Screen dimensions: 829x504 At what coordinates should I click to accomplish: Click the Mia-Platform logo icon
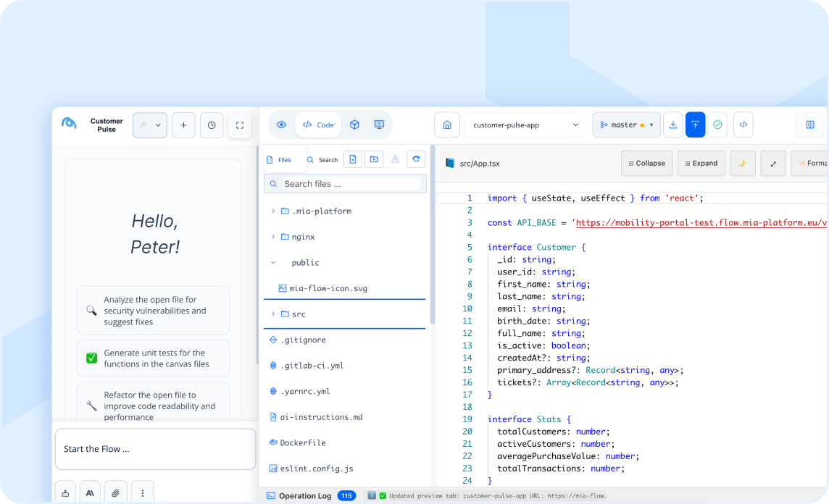pyautogui.click(x=70, y=124)
